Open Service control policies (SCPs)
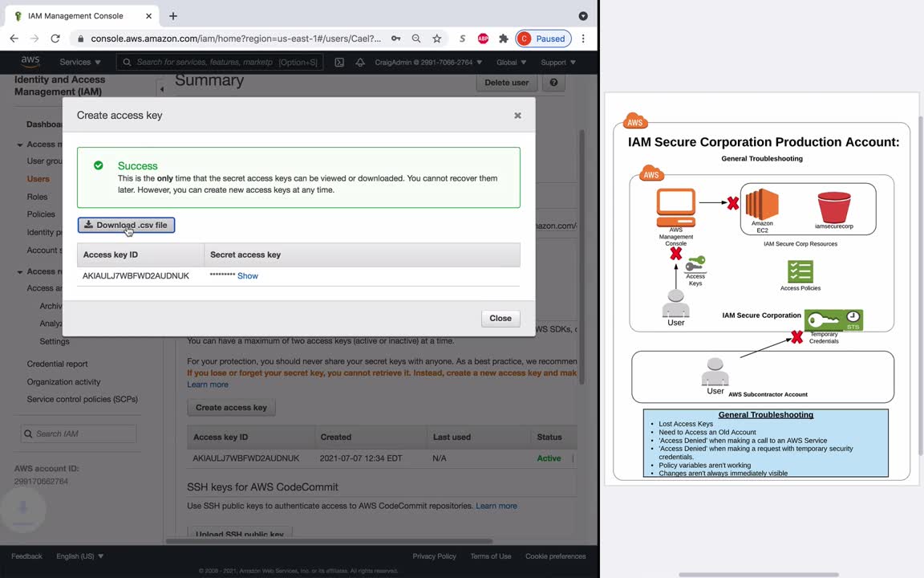Image resolution: width=924 pixels, height=578 pixels. (82, 399)
